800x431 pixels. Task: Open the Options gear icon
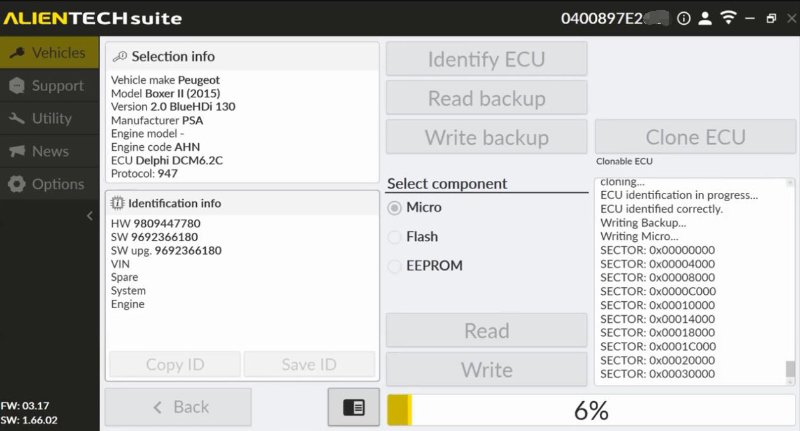point(17,184)
